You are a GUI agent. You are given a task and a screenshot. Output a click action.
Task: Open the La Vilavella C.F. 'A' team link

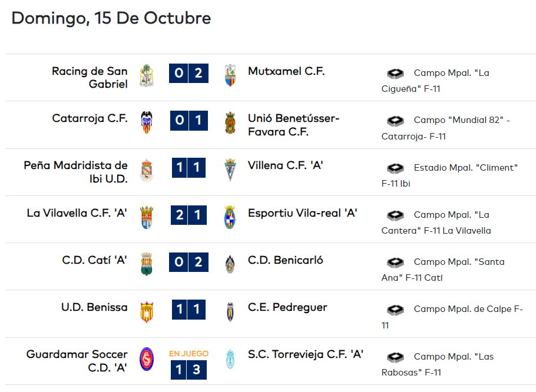(x=77, y=213)
